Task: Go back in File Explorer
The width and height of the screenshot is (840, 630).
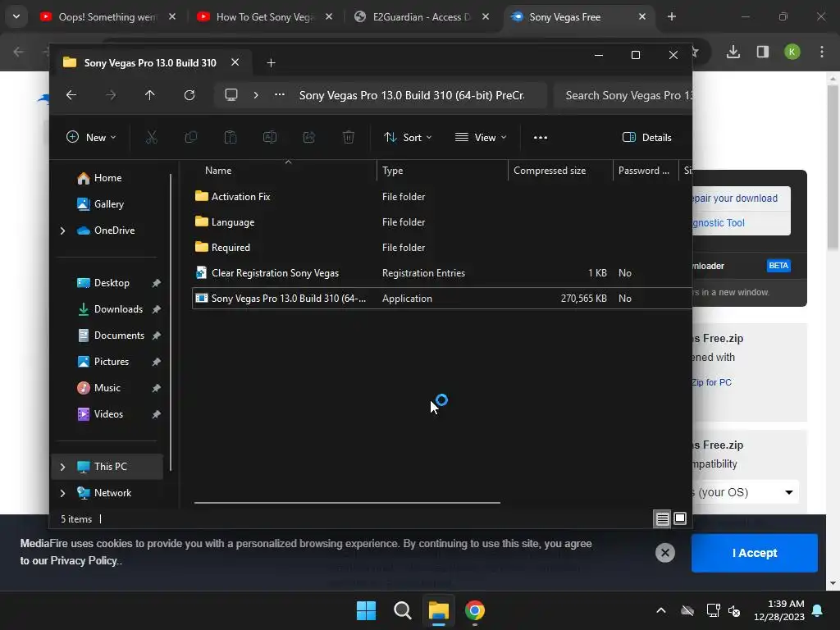Action: pos(71,95)
